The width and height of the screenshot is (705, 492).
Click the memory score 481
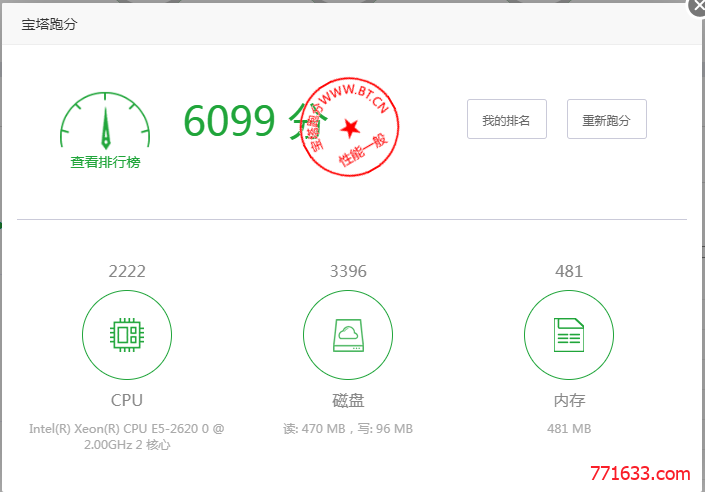coord(569,271)
